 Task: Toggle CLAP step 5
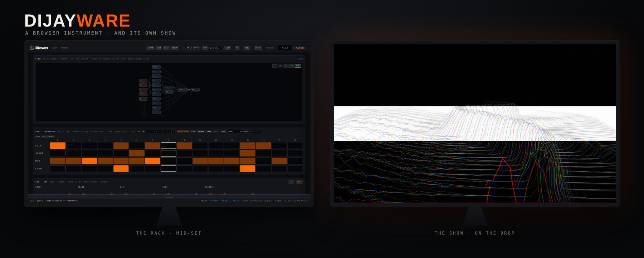tap(121, 168)
